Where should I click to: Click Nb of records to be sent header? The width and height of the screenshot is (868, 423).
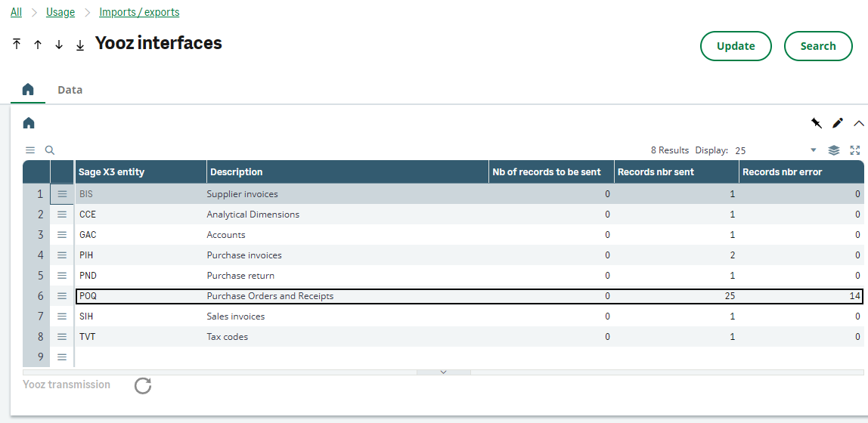(x=550, y=172)
